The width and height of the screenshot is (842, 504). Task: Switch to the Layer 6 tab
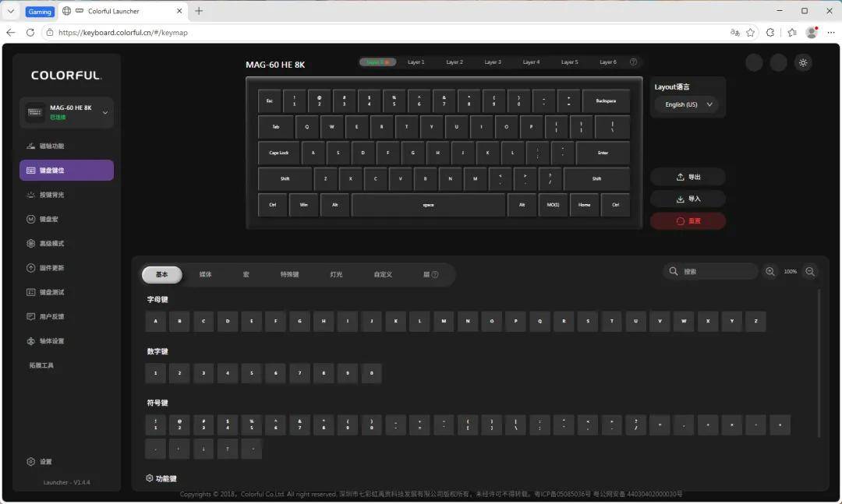click(608, 62)
